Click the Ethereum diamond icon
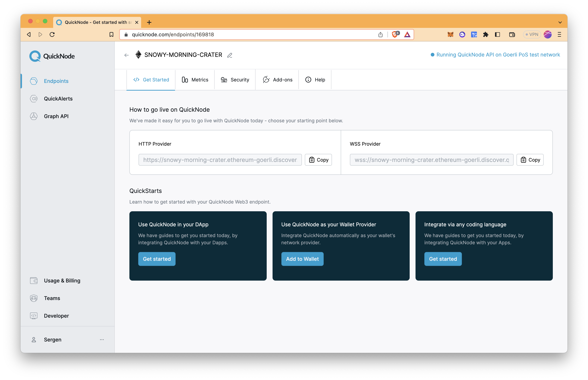This screenshot has height=380, width=588. click(138, 54)
